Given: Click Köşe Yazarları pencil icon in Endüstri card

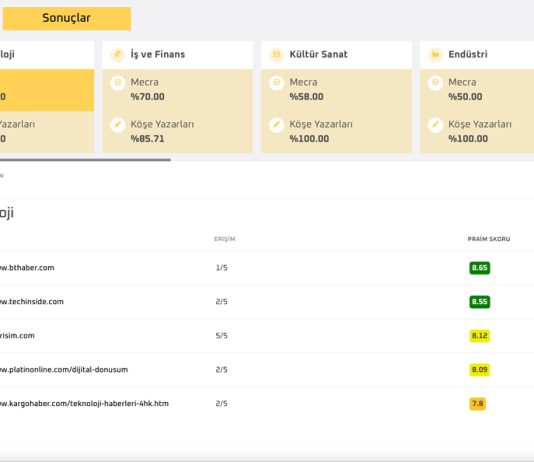Looking at the screenshot, I should tap(435, 125).
